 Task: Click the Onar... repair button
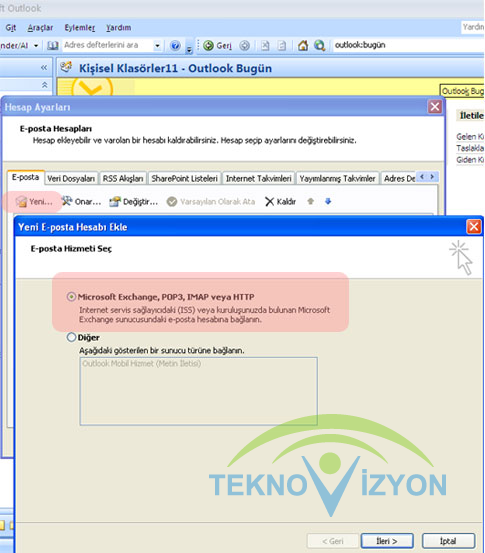tap(81, 201)
